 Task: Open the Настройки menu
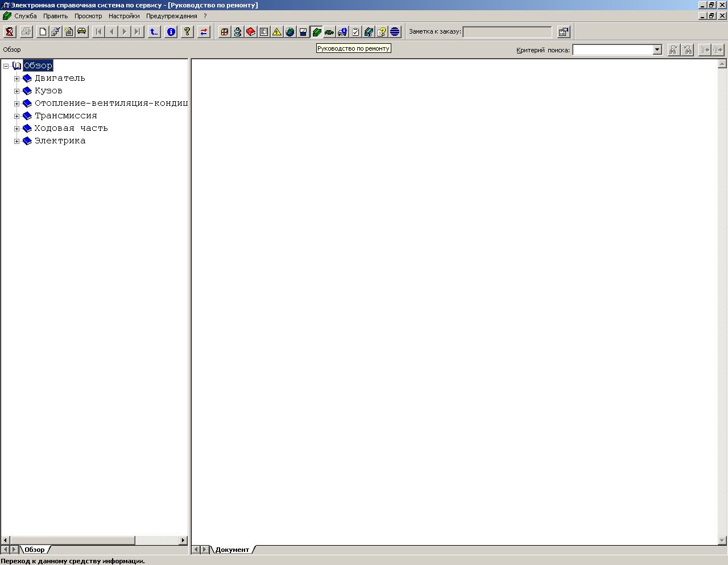(124, 16)
